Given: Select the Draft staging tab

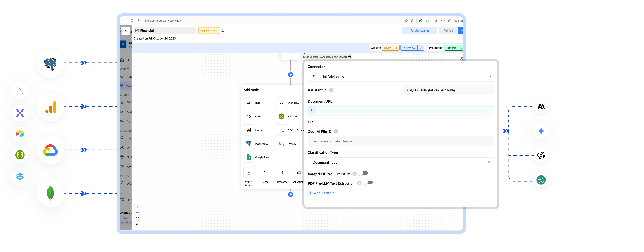Looking at the screenshot, I should (x=387, y=48).
